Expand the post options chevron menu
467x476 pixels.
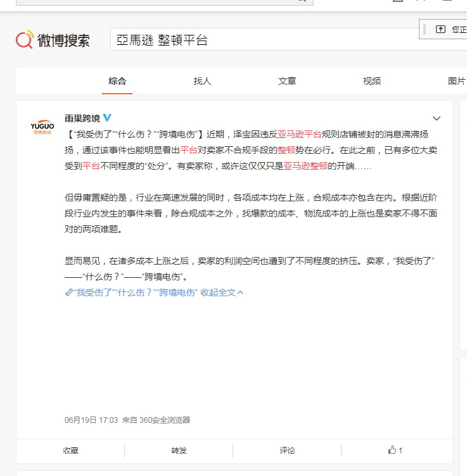click(x=437, y=118)
